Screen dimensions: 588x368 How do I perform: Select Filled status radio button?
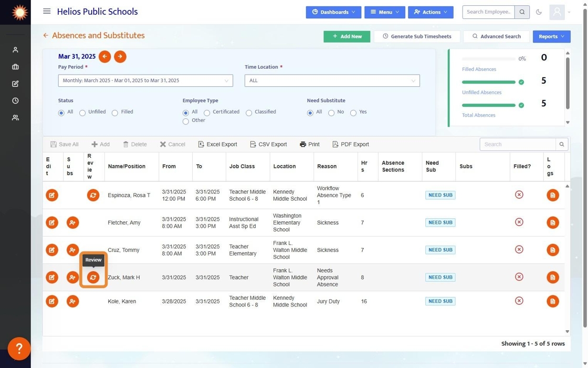click(115, 113)
